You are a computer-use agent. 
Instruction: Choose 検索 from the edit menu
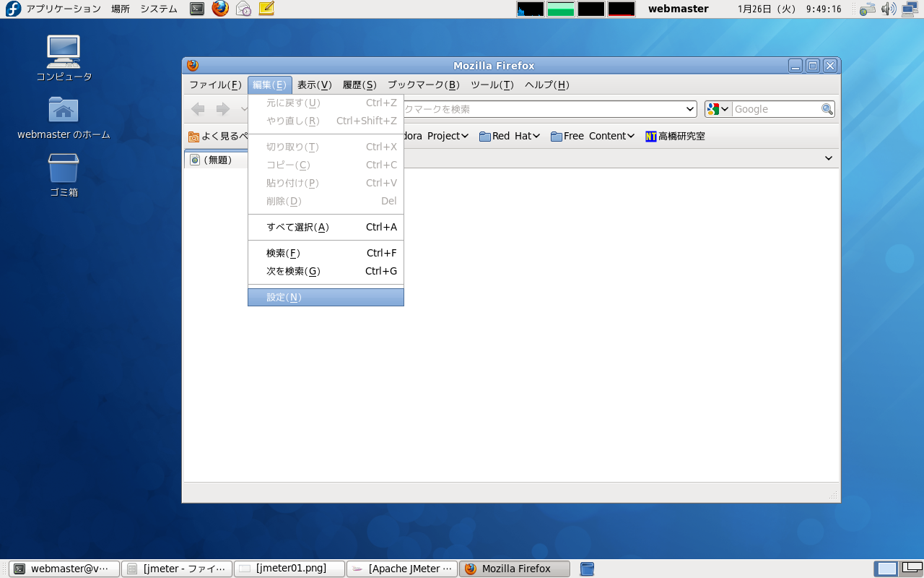pyautogui.click(x=326, y=253)
